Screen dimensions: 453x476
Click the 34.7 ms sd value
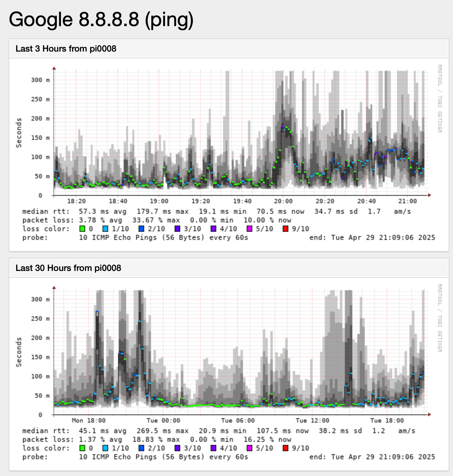coord(336,212)
